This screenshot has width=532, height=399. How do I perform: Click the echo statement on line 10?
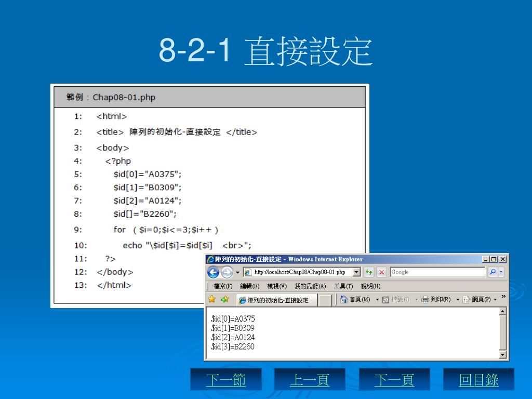tap(187, 246)
